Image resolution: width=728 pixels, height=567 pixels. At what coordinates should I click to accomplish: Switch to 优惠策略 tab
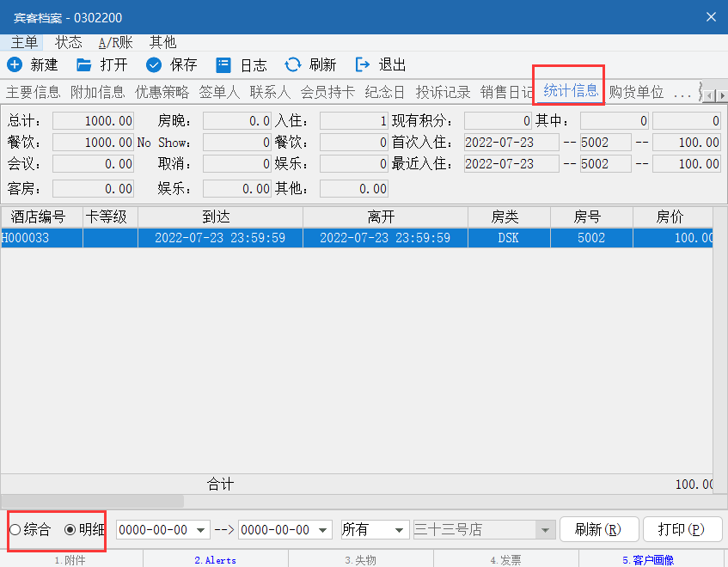[162, 92]
